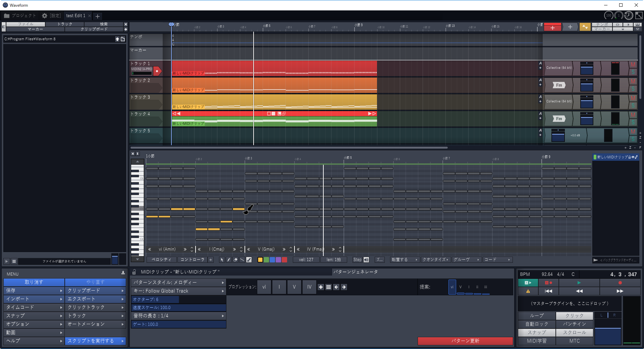Viewport: 644px width, 349px height.
Task: Click the パターン更新 button
Action: [x=465, y=341]
